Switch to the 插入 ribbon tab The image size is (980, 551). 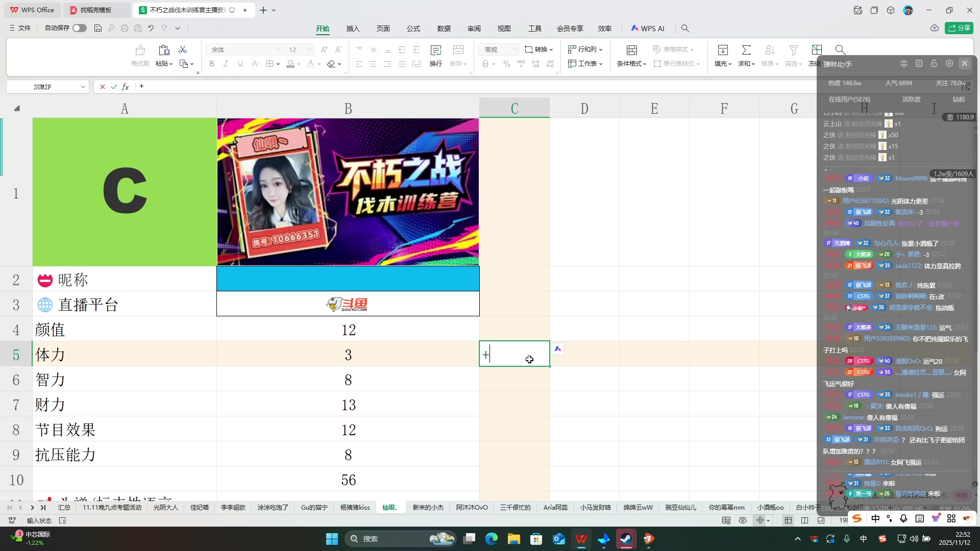pyautogui.click(x=352, y=29)
